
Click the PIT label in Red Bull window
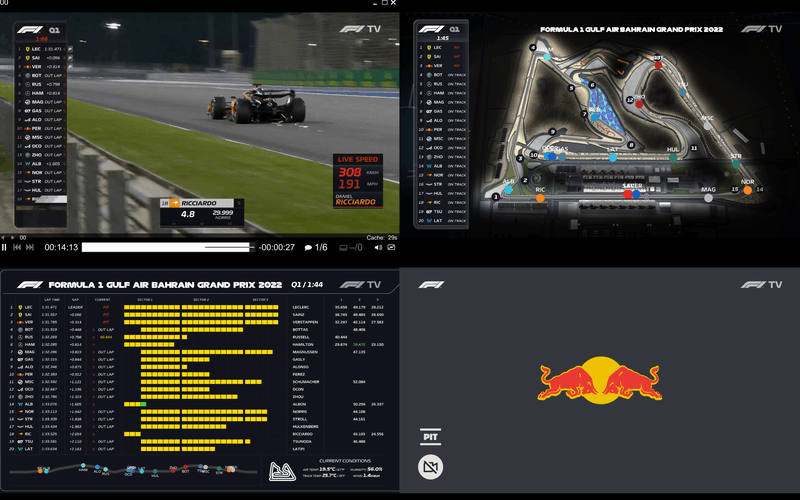[x=431, y=437]
